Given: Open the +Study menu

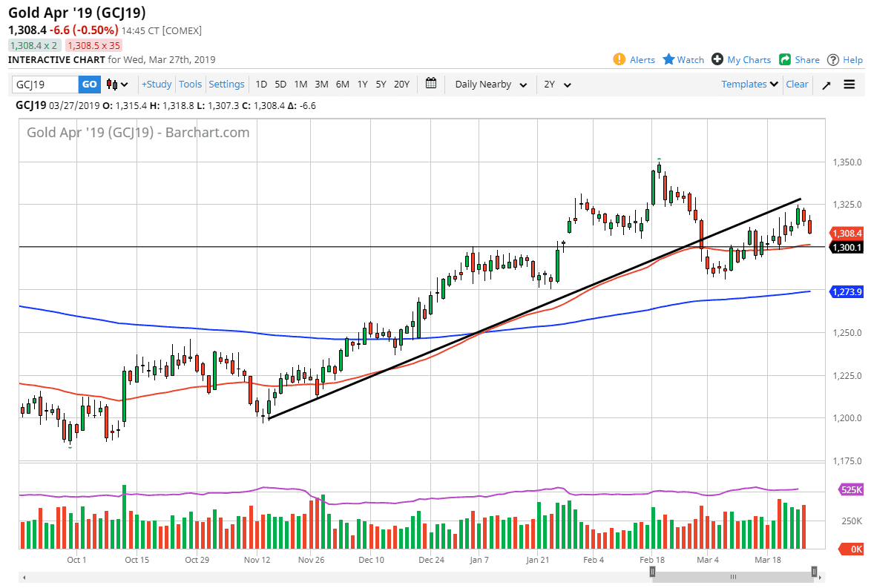Looking at the screenshot, I should click(157, 85).
